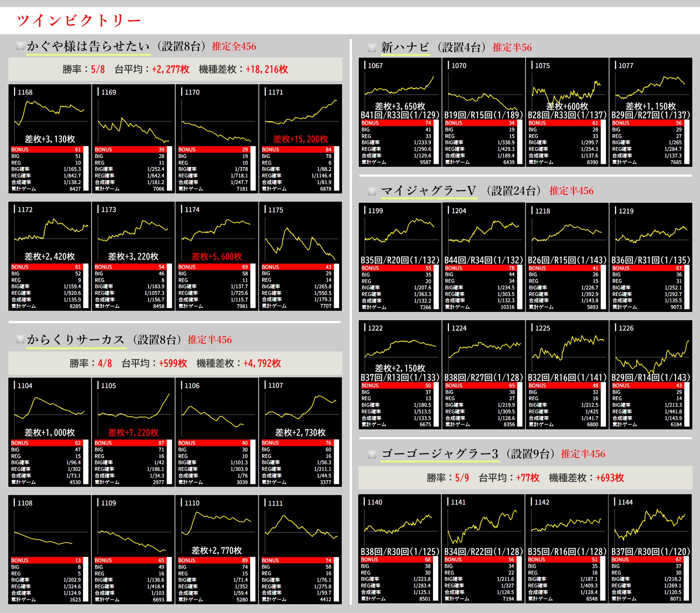Click the 差枚+15,200枚 label on machine 1171
Image resolution: width=700 pixels, height=613 pixels.
coord(300,139)
